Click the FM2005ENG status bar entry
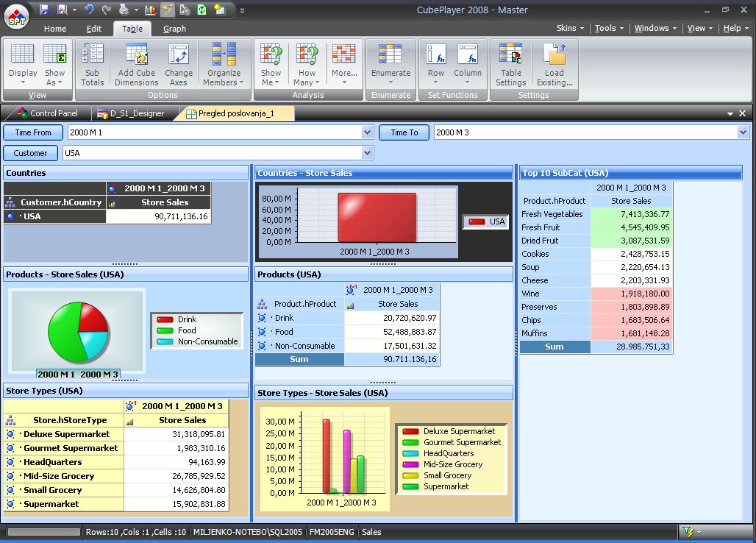756x543 pixels. point(332,532)
